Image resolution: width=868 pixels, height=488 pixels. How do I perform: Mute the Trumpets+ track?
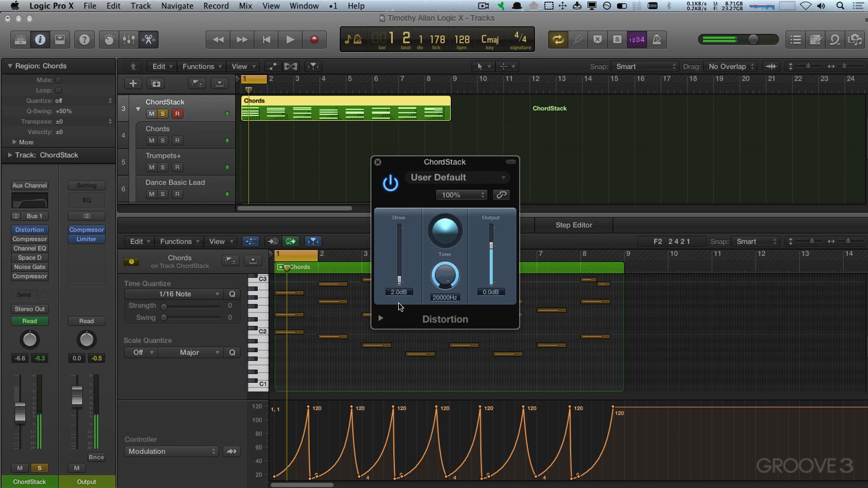coord(151,167)
